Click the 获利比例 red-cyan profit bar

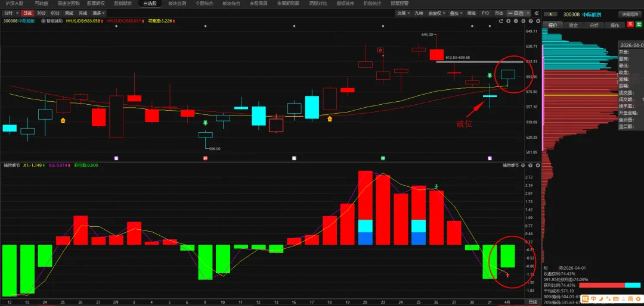(x=609, y=285)
